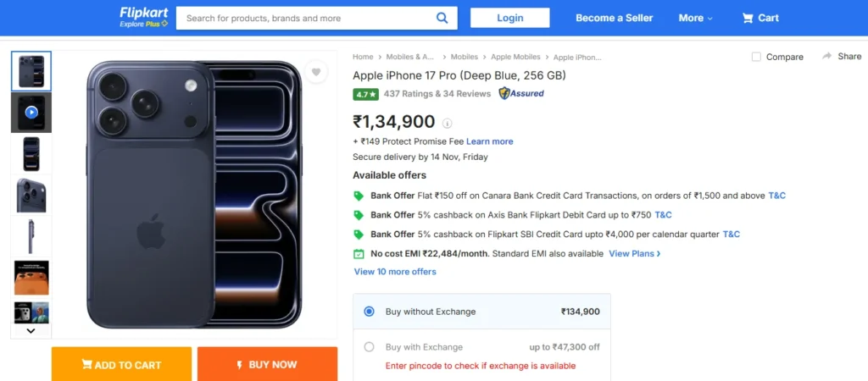
Task: Open the Cart icon in the header
Action: coord(748,18)
